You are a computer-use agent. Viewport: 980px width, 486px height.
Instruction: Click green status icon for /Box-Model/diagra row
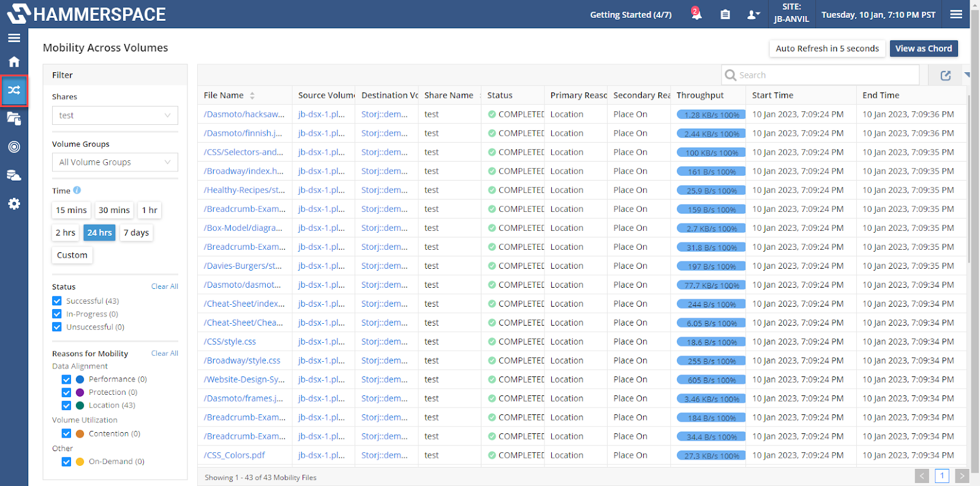pos(492,228)
